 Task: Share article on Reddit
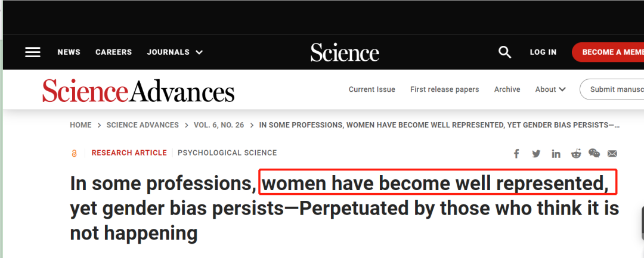tap(575, 154)
